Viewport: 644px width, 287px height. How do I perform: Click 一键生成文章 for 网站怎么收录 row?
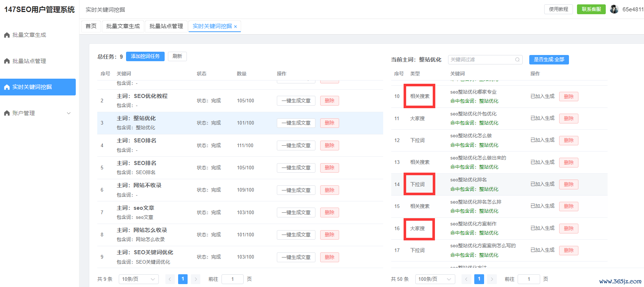(x=296, y=235)
